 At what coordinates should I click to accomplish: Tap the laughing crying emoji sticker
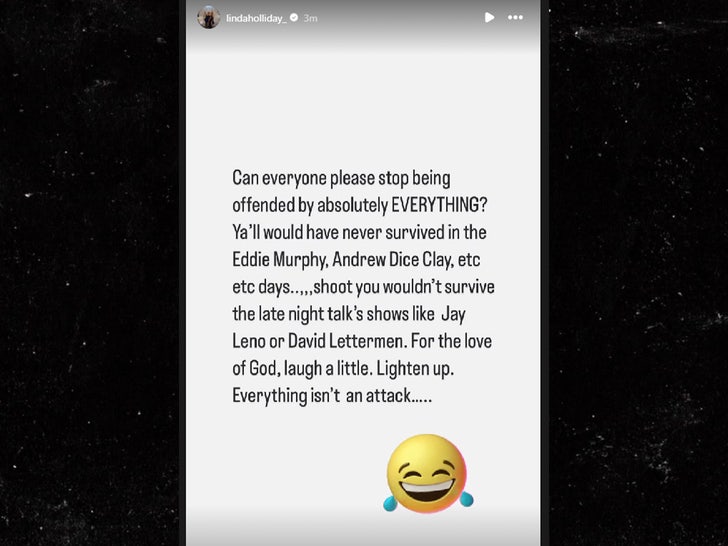pyautogui.click(x=428, y=473)
